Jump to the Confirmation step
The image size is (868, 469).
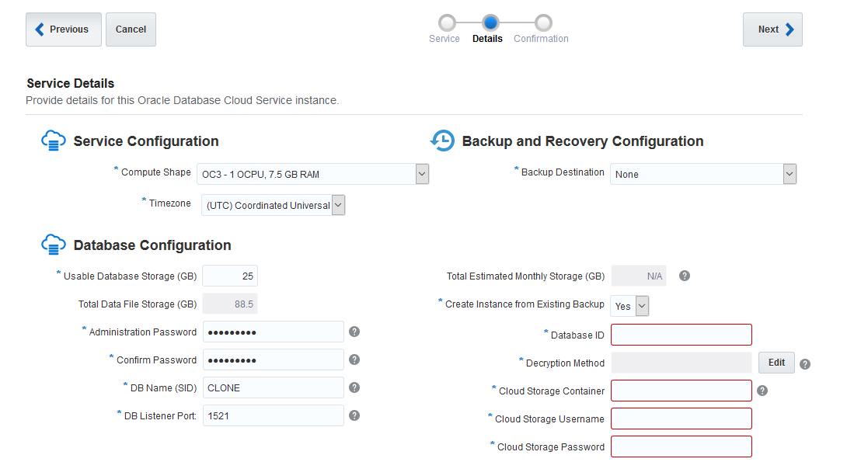tap(543, 23)
